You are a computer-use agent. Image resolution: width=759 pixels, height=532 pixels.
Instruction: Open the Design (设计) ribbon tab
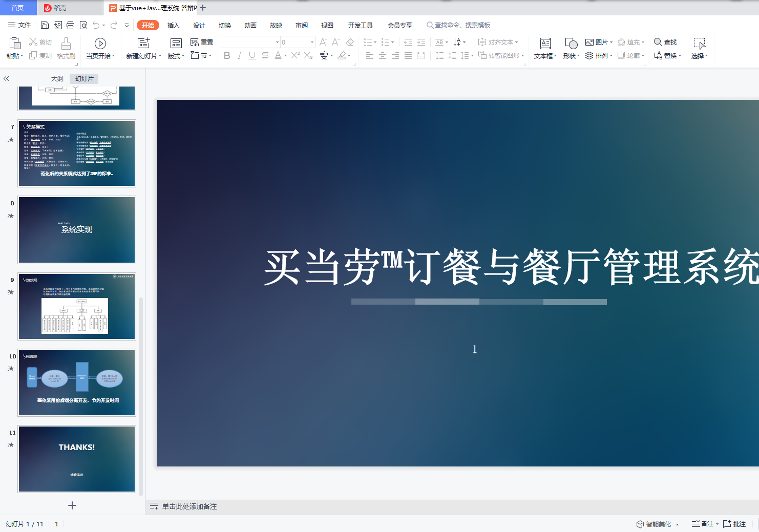point(199,25)
